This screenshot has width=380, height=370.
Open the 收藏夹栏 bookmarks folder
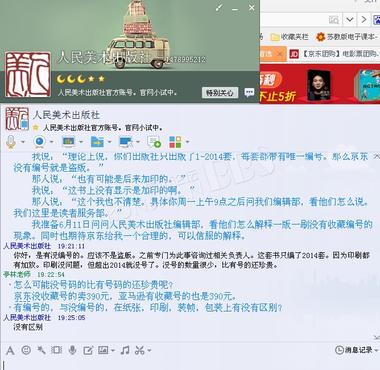[289, 37]
